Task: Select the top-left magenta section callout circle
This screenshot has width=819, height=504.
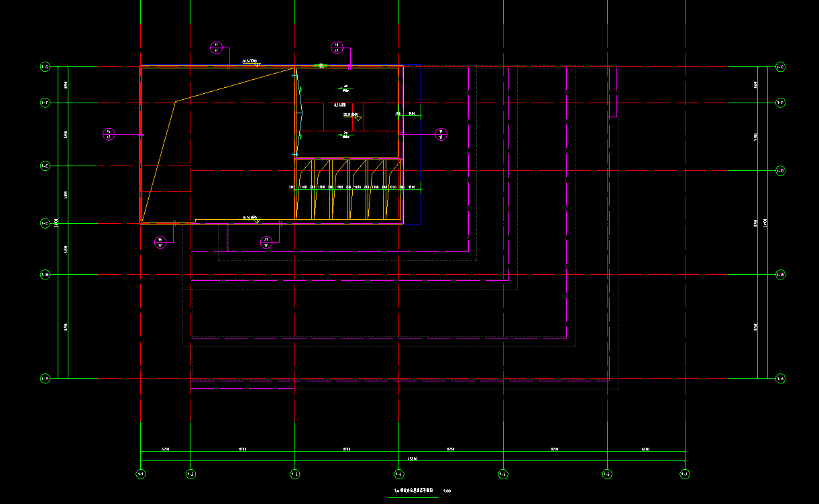Action: [x=216, y=47]
